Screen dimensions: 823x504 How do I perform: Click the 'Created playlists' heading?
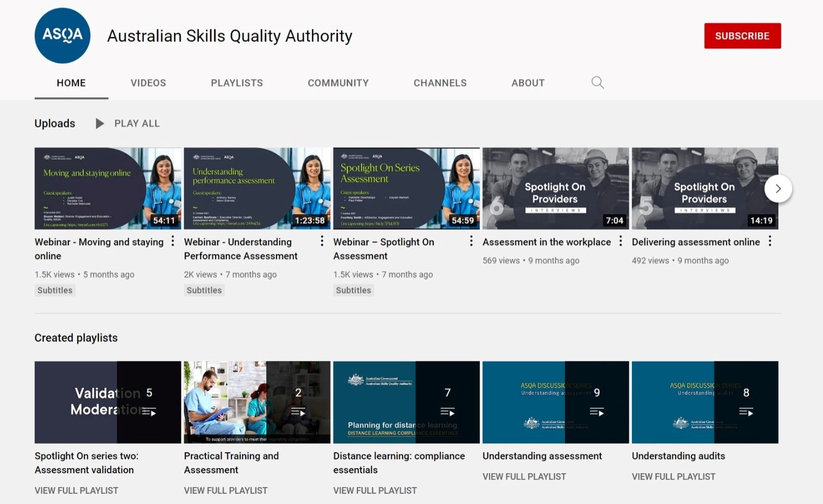pyautogui.click(x=76, y=338)
